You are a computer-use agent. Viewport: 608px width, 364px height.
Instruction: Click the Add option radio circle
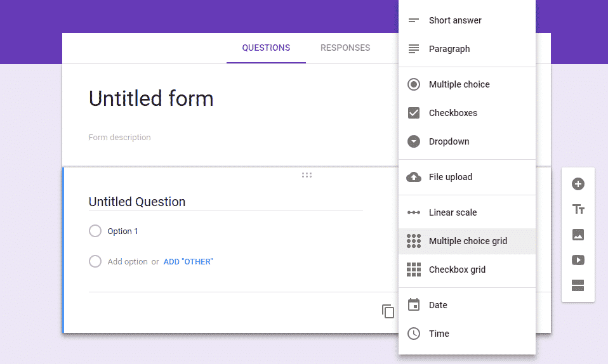95,261
